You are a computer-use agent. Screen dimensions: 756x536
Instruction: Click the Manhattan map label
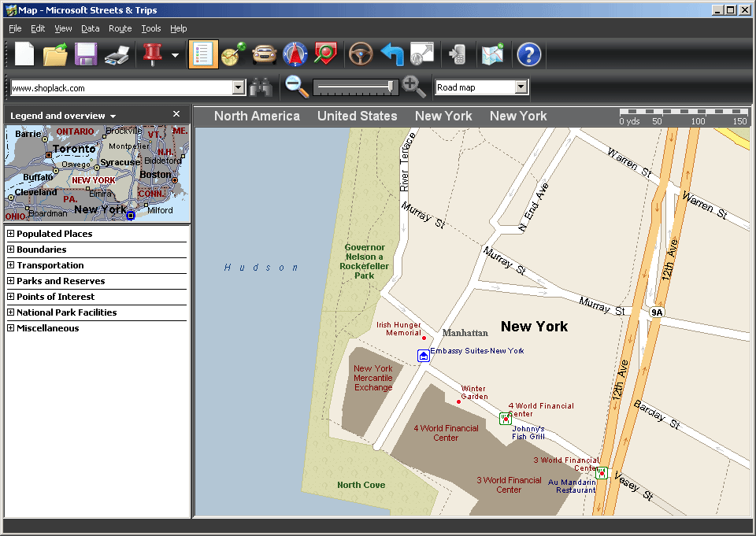tap(465, 333)
